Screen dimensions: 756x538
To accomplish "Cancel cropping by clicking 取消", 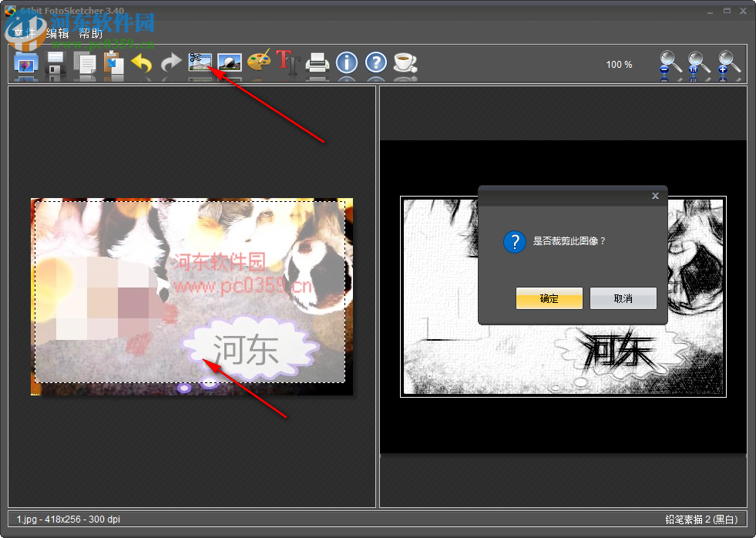I will (623, 298).
